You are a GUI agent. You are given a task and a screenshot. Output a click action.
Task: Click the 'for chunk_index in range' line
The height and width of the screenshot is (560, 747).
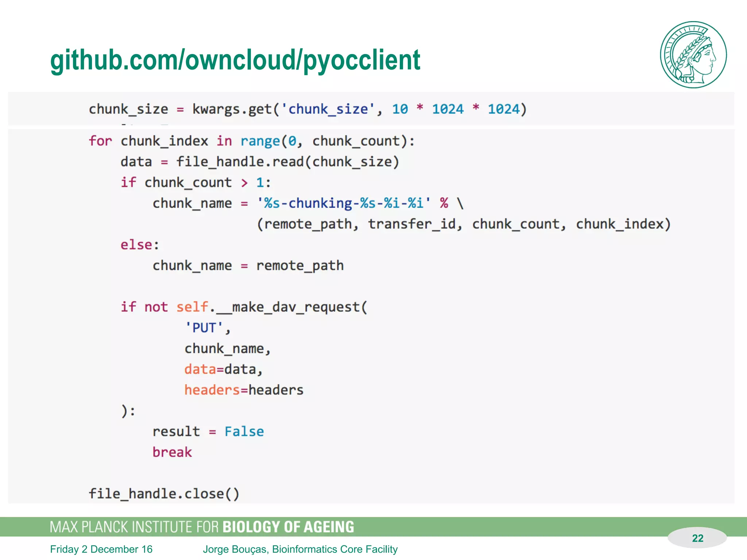251,141
